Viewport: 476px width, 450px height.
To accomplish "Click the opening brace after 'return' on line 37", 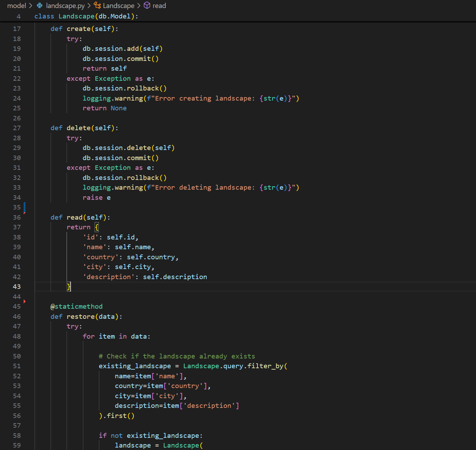I will 97,227.
